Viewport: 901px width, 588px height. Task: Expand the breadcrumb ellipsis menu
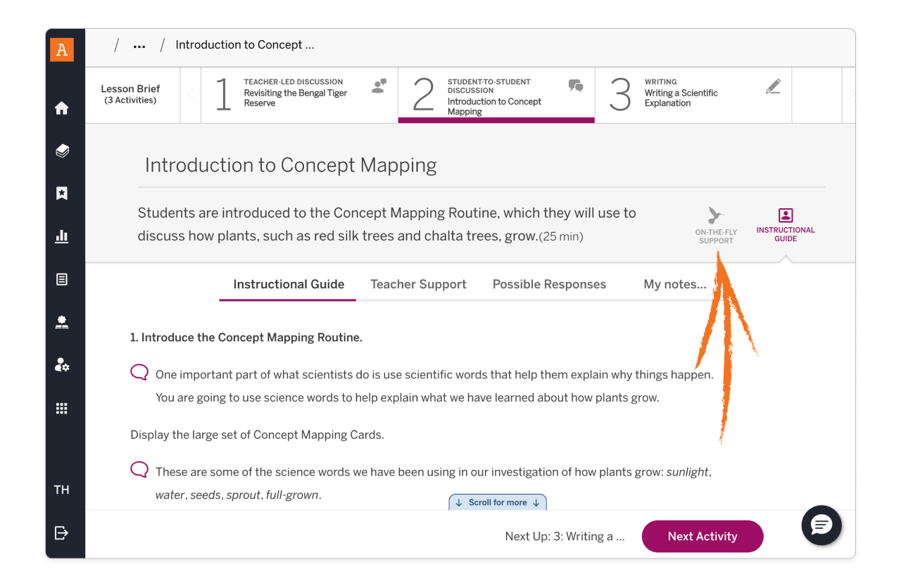(x=139, y=46)
